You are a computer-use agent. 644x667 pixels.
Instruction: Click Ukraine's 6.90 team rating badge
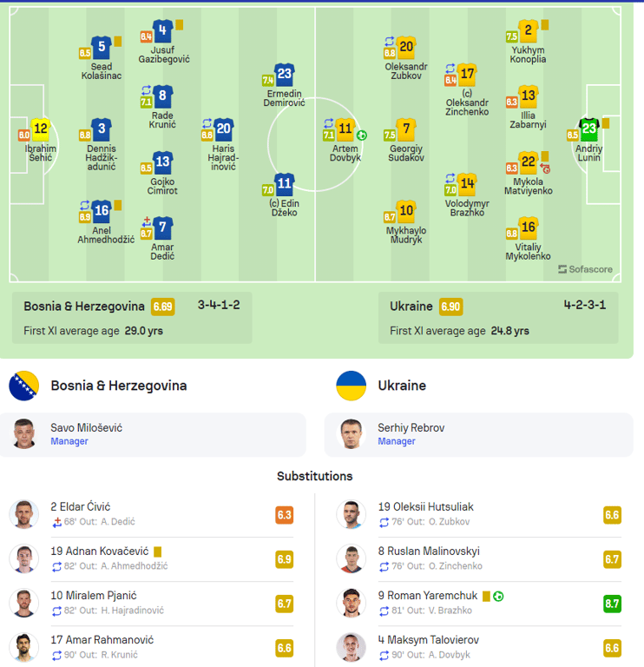pyautogui.click(x=450, y=307)
